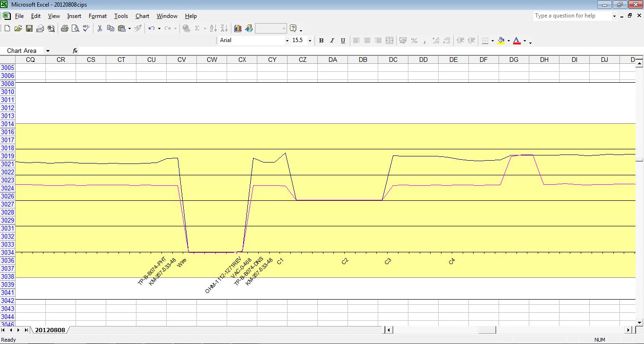Open Print Preview from the toolbar
644x344 pixels.
click(x=75, y=28)
